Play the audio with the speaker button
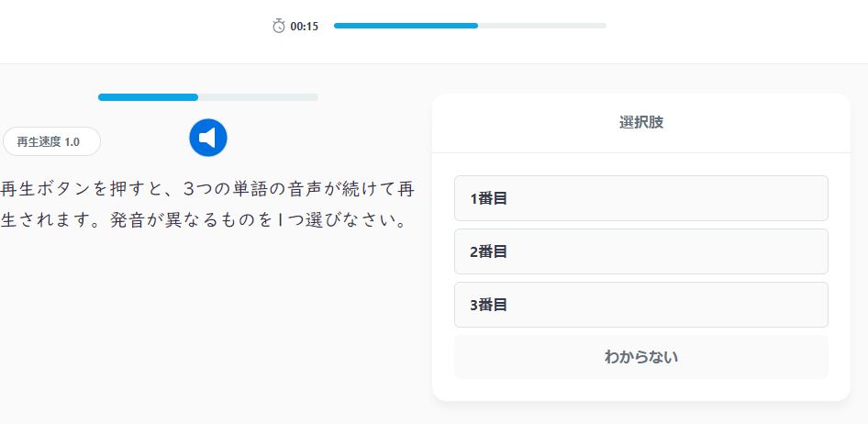 tap(208, 138)
